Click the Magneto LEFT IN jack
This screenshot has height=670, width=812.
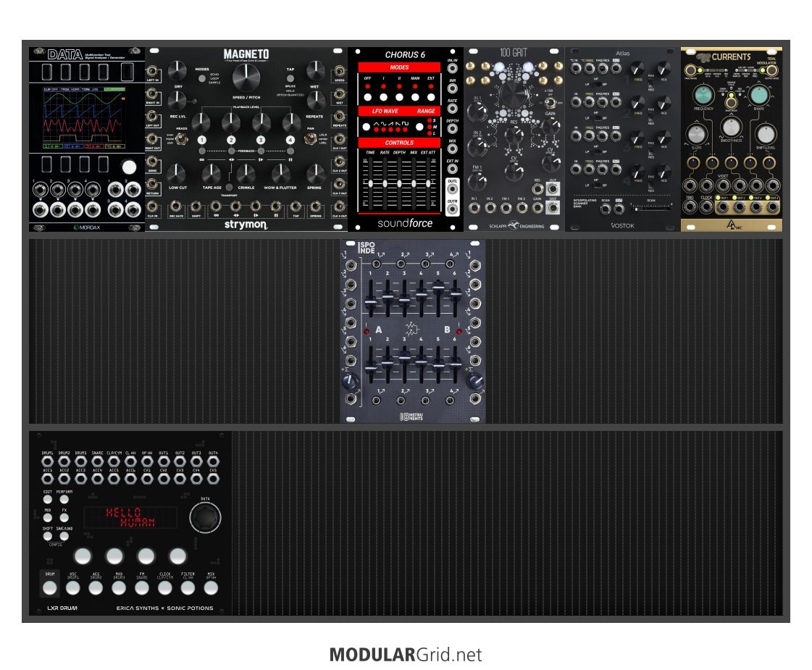(x=153, y=72)
